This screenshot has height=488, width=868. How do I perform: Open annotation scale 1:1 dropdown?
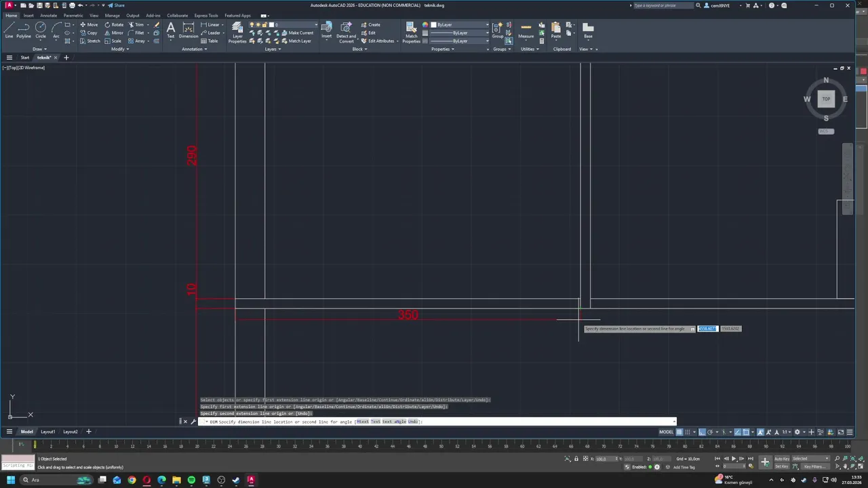tap(785, 432)
